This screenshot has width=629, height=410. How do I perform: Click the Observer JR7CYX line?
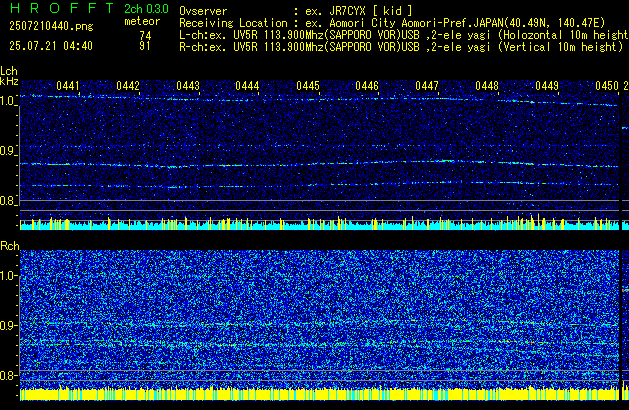[296, 11]
